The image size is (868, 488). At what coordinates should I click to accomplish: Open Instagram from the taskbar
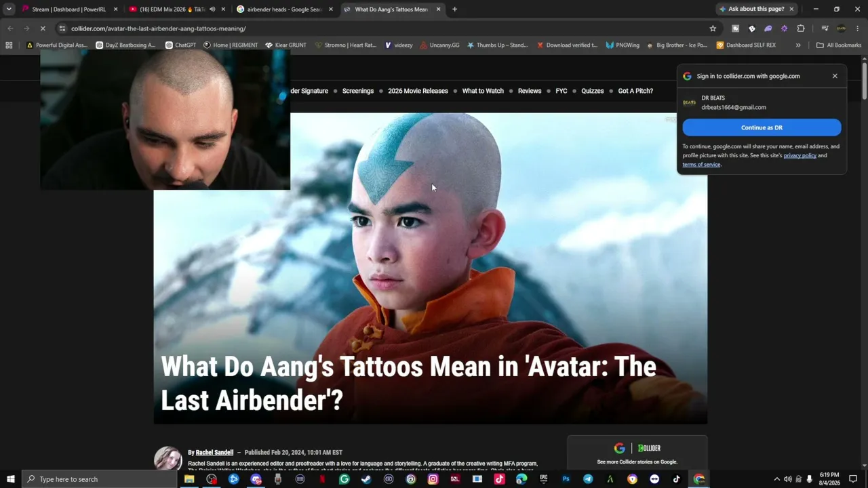click(x=433, y=479)
